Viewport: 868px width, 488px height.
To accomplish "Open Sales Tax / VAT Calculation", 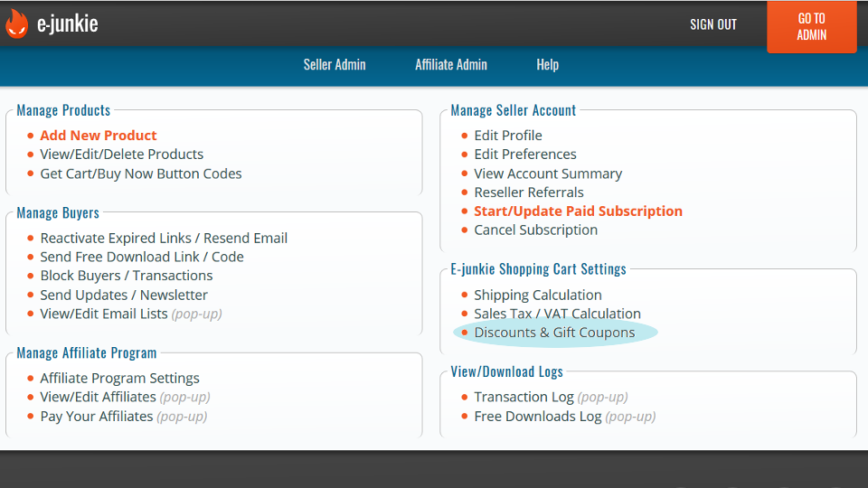I will tap(557, 314).
